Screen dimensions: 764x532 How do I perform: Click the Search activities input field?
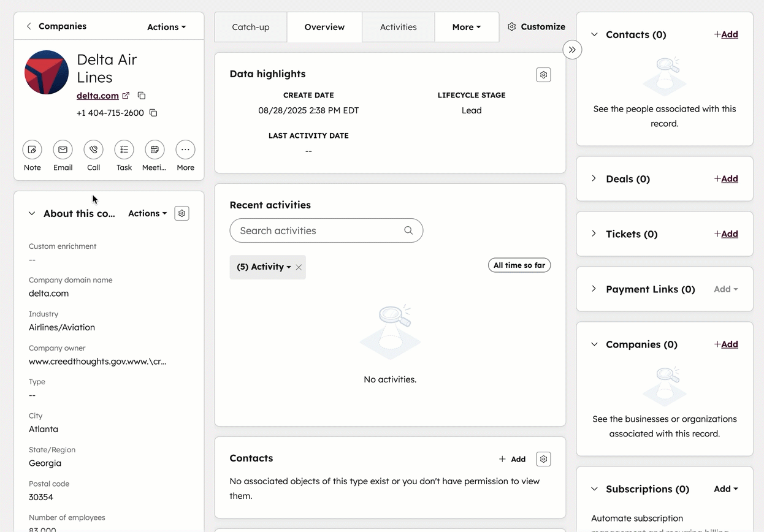coord(319,230)
